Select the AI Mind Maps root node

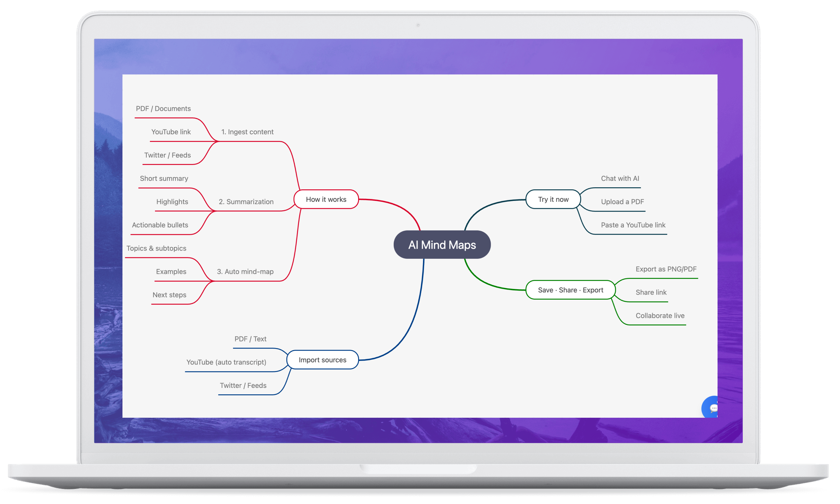(x=442, y=245)
